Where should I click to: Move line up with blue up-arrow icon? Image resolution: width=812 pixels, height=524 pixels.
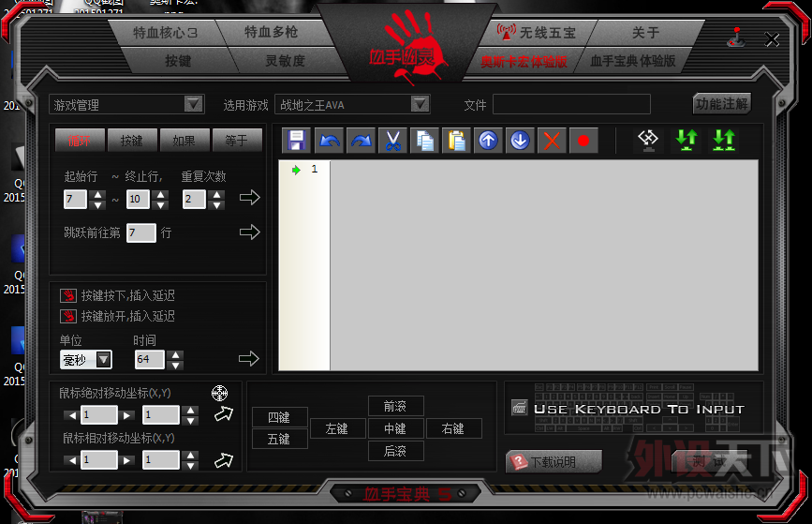488,141
